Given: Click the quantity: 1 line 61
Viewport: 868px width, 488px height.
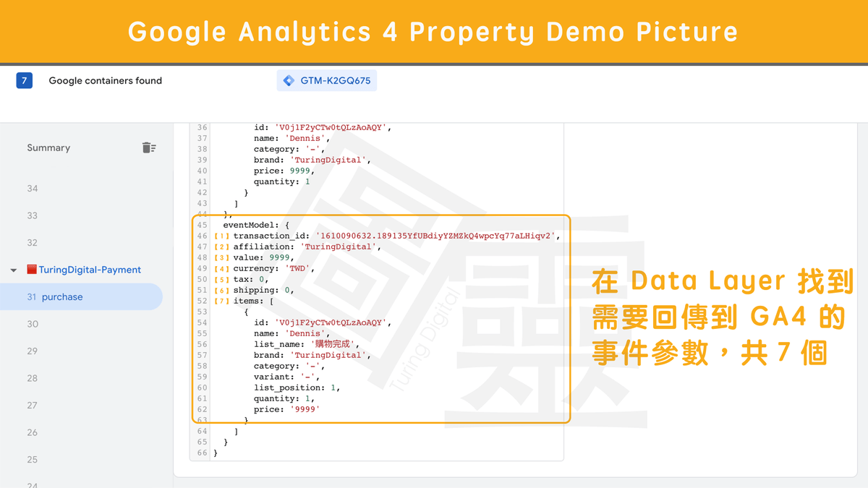Looking at the screenshot, I should [x=284, y=398].
